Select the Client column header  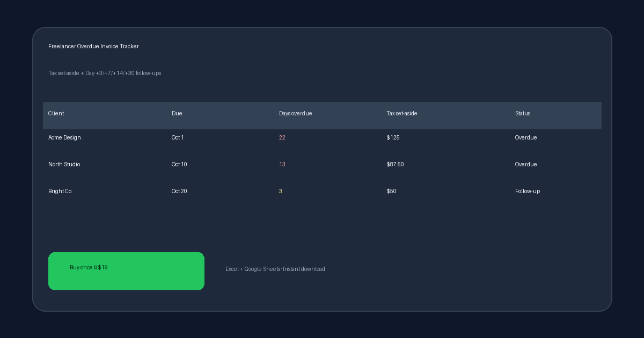click(x=56, y=114)
